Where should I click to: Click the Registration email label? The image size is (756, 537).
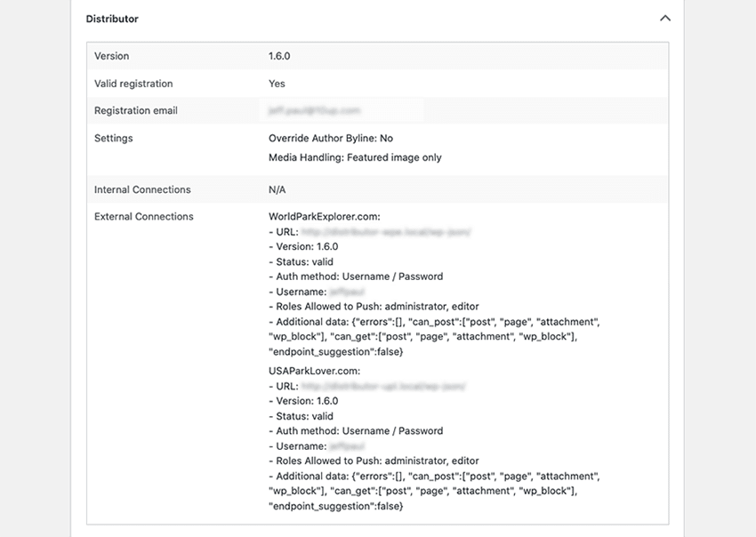[135, 110]
